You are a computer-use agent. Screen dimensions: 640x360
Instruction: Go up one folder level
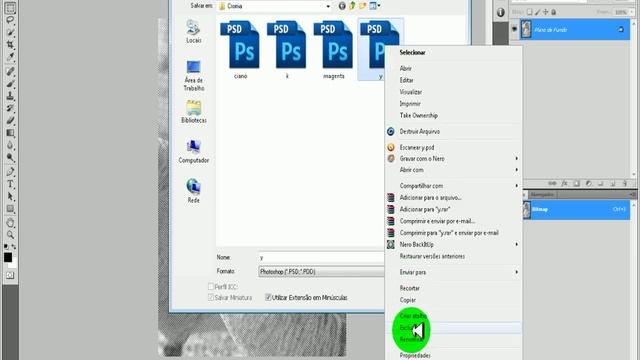click(352, 6)
